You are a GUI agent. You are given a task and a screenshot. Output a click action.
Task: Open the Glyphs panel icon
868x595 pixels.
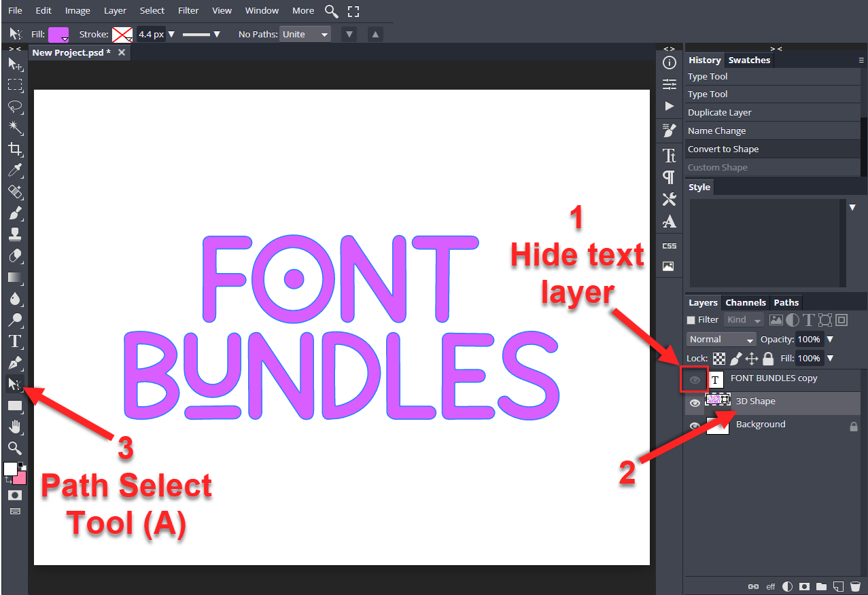pos(670,221)
